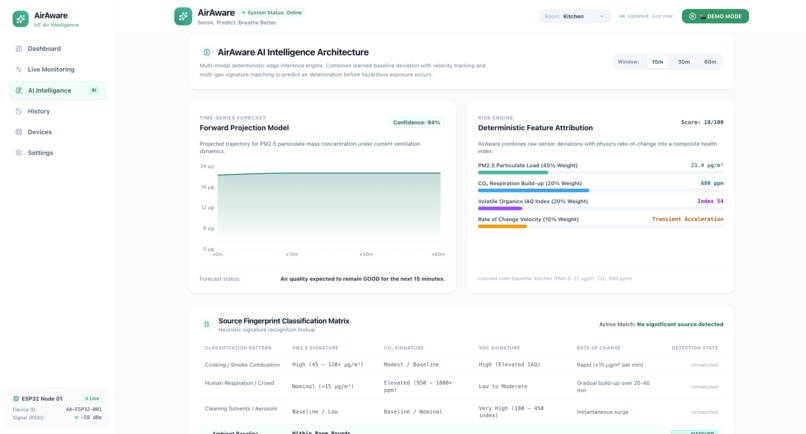The image size is (806, 434).
Task: Click the signal strength wifi icon
Action: coord(77,418)
